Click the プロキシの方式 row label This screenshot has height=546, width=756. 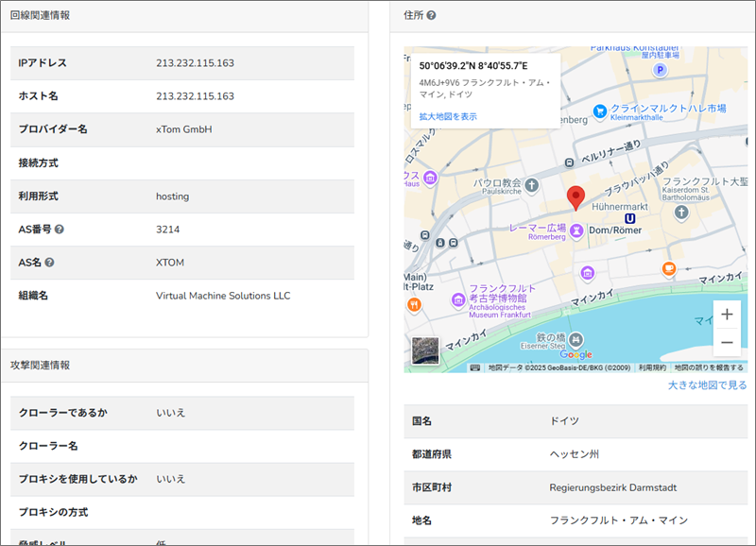tap(53, 512)
